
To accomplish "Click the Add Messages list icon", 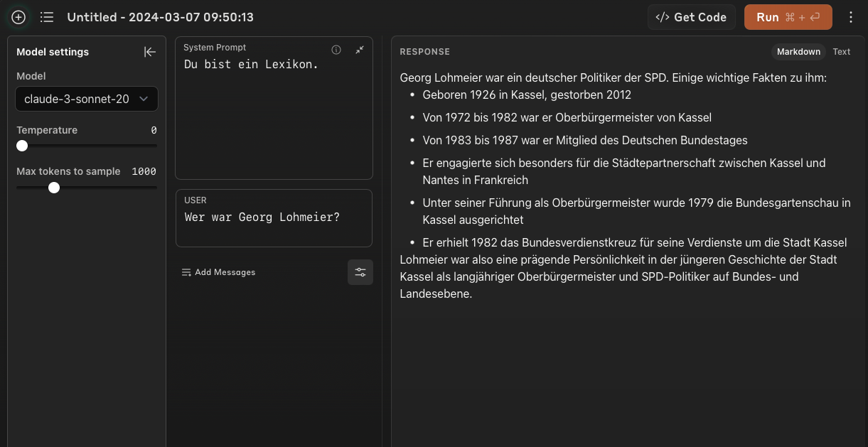I will pos(186,272).
